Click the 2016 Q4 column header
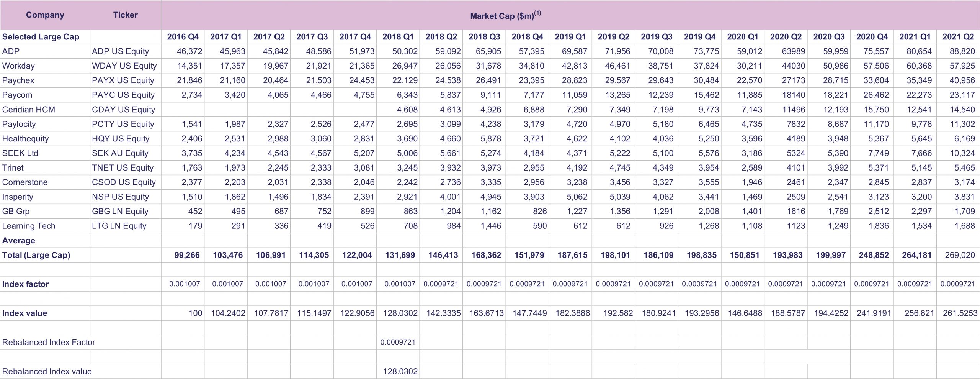Viewport: 980px width, 379px height. click(x=183, y=37)
